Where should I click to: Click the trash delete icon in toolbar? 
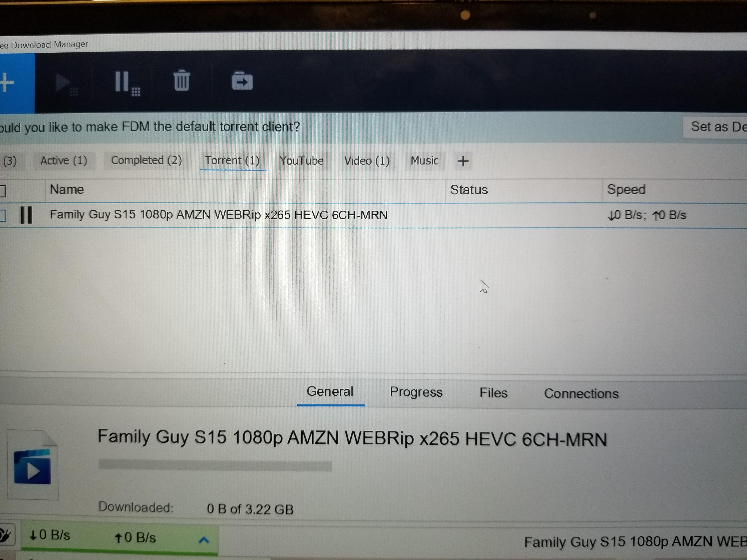point(182,81)
